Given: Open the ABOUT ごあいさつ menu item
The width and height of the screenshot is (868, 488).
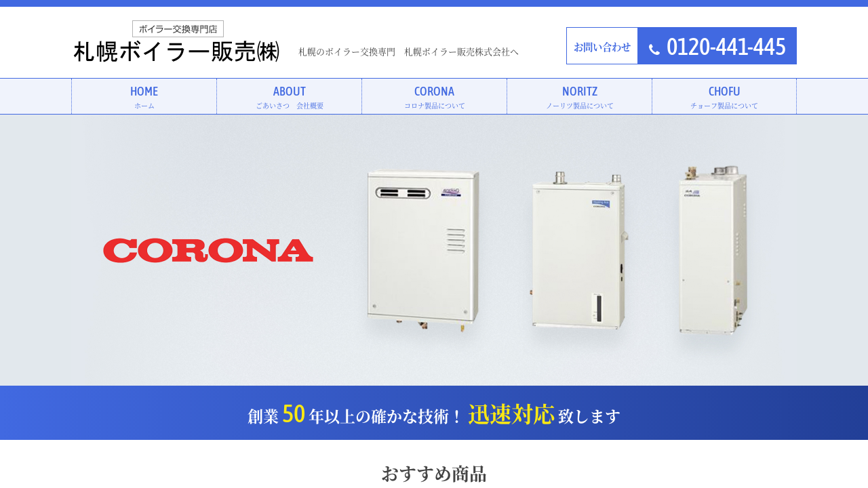Looking at the screenshot, I should tap(290, 96).
